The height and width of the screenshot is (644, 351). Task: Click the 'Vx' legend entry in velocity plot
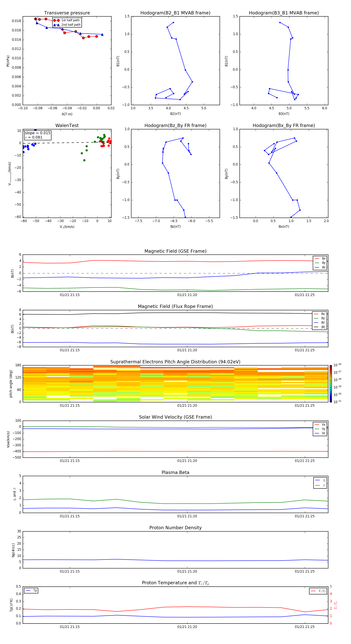coord(320,424)
